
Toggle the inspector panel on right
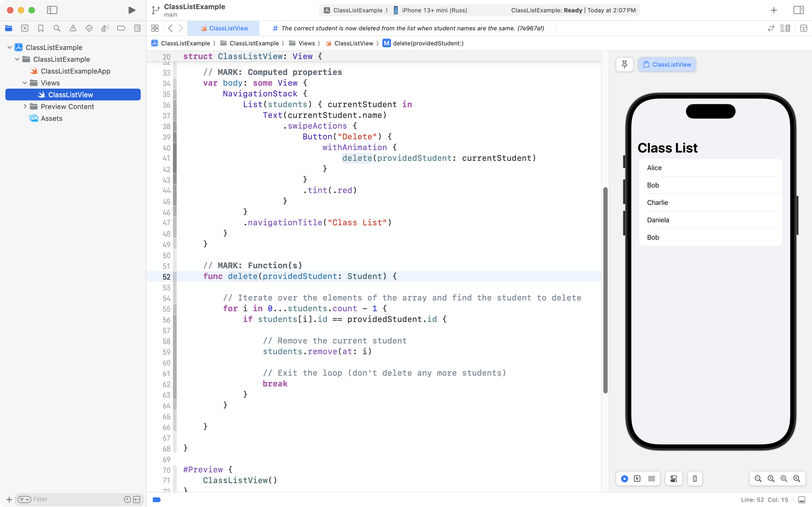(798, 10)
